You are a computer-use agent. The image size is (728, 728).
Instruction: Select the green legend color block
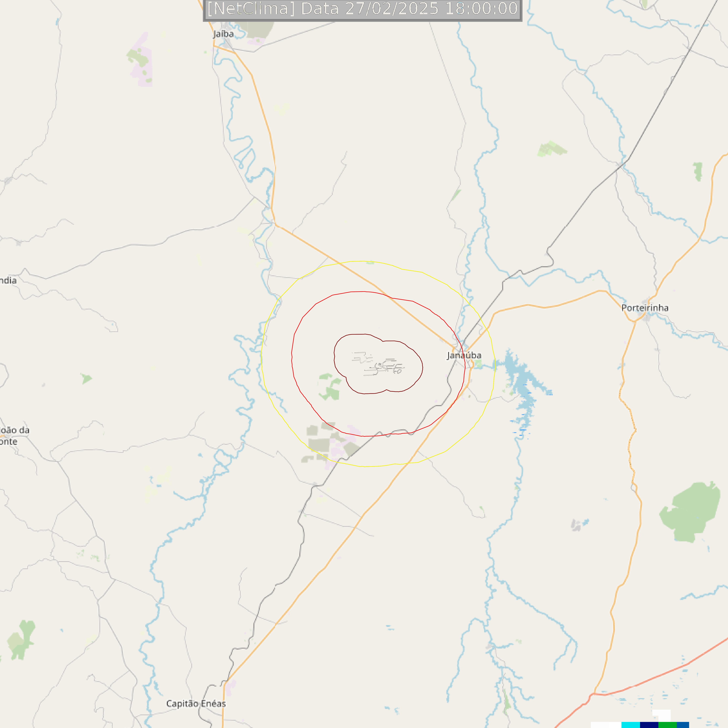[667, 725]
